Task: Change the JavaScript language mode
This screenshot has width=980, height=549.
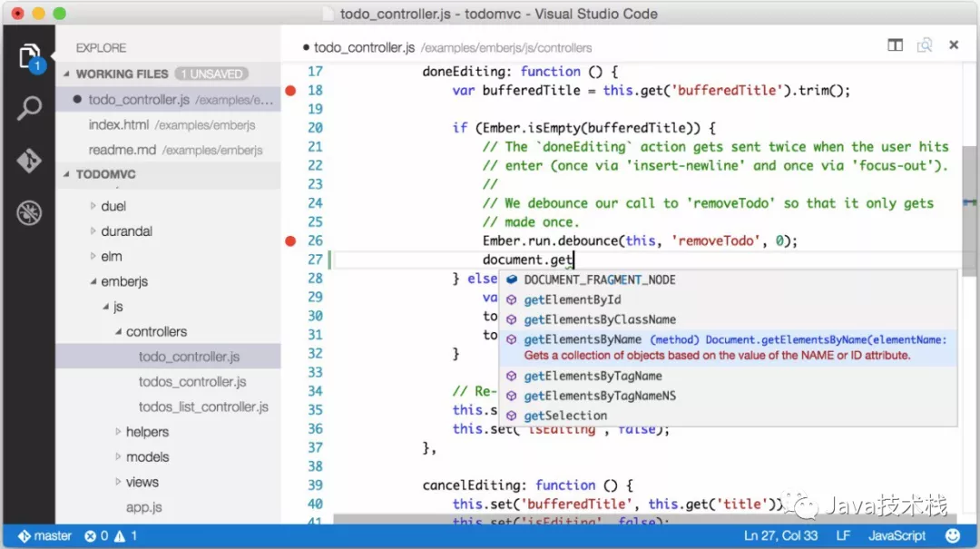Action: (x=897, y=536)
